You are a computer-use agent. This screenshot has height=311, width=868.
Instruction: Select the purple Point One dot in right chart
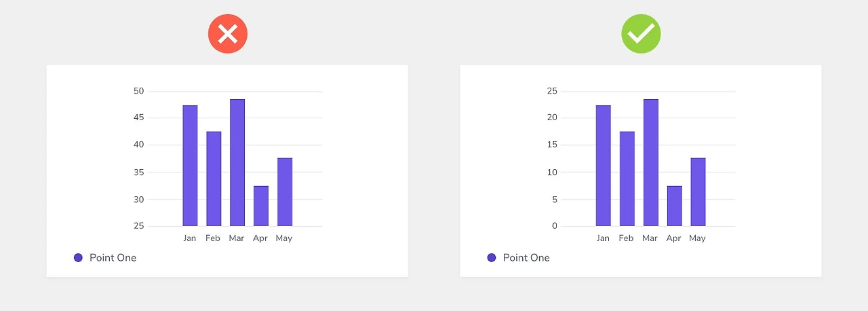point(492,257)
